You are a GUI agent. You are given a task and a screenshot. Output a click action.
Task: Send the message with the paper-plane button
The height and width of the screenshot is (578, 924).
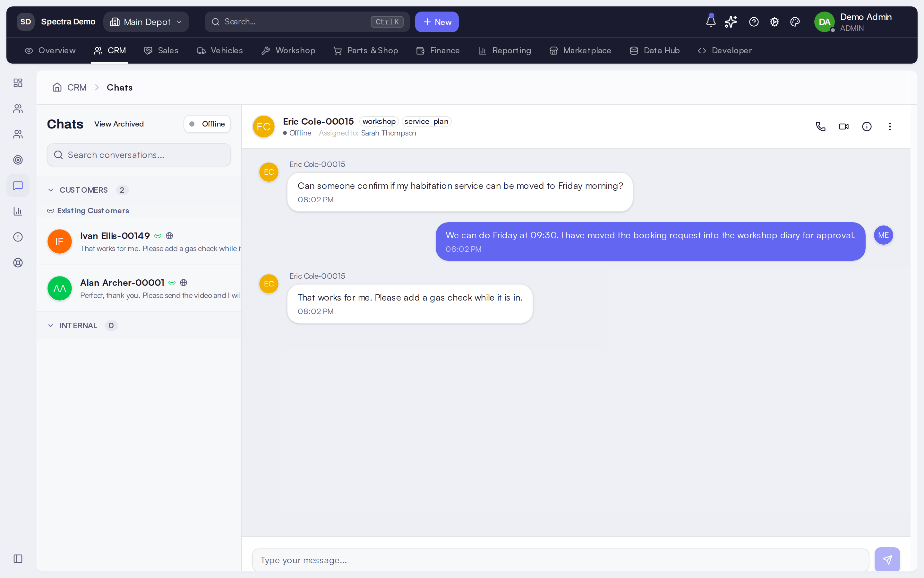tap(887, 560)
